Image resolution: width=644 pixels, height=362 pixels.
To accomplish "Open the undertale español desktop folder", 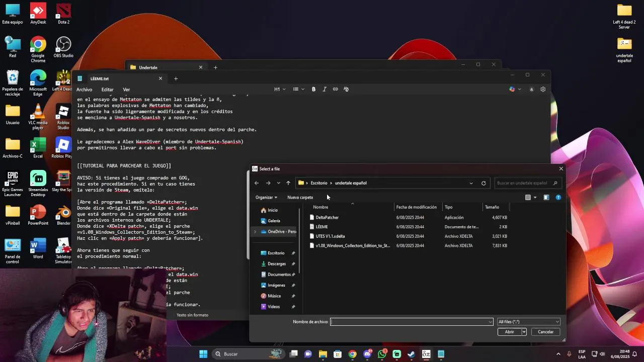I will point(624,50).
